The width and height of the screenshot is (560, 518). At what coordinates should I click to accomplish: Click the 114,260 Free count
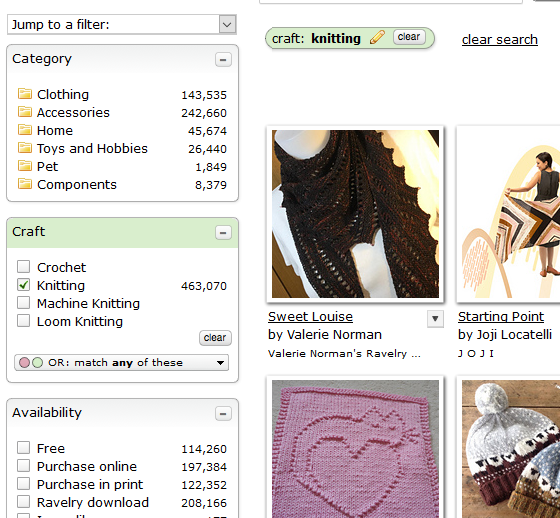(x=204, y=449)
